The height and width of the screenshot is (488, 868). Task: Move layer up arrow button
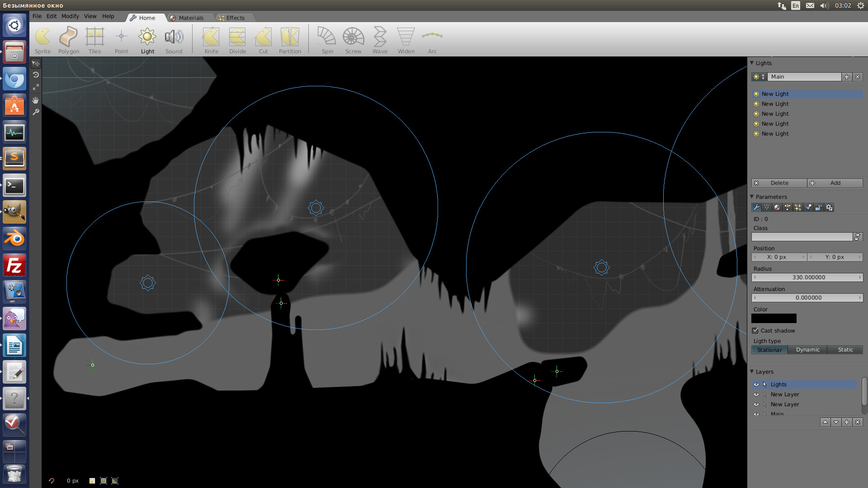coord(826,422)
